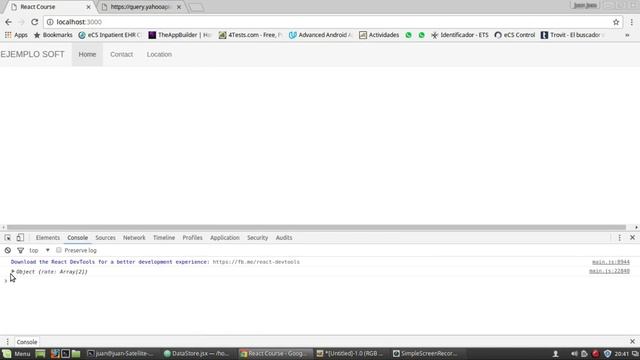Bookmark this page with the star icon
This screenshot has width=640, height=360.
click(x=616, y=22)
